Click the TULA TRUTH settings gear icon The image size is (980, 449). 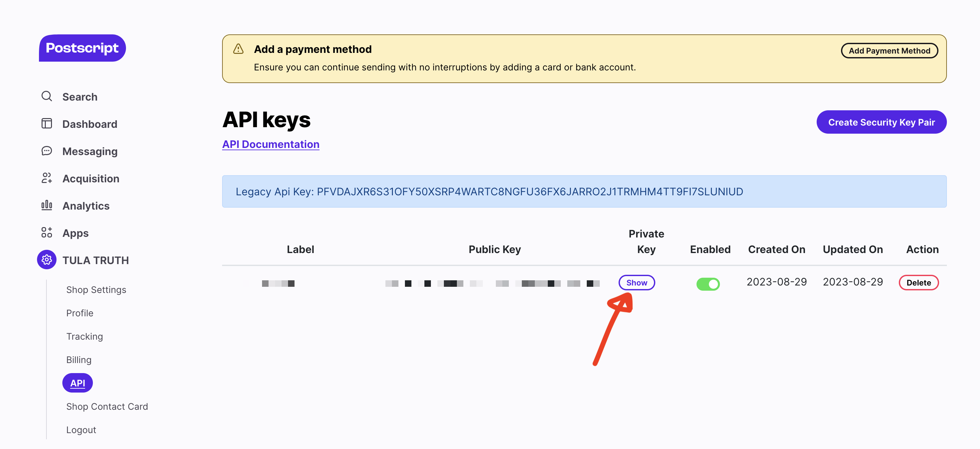click(46, 260)
